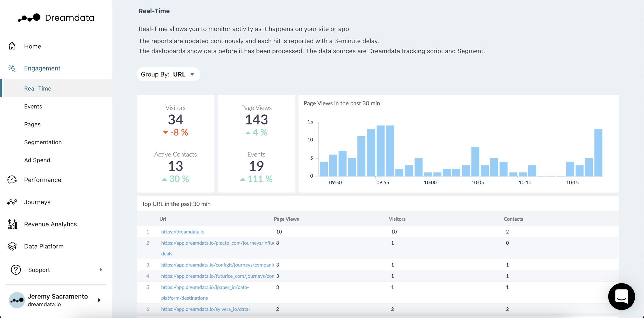Open the Segmentation report

(43, 142)
